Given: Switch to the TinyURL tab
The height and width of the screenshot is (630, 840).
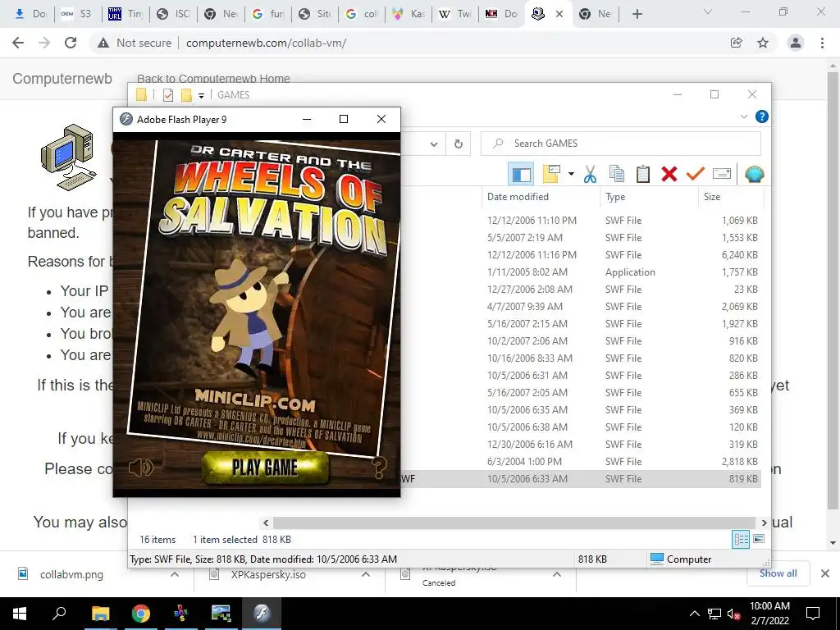Looking at the screenshot, I should point(125,14).
